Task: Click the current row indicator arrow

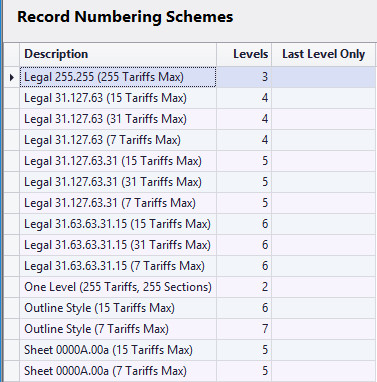Action: [x=12, y=77]
